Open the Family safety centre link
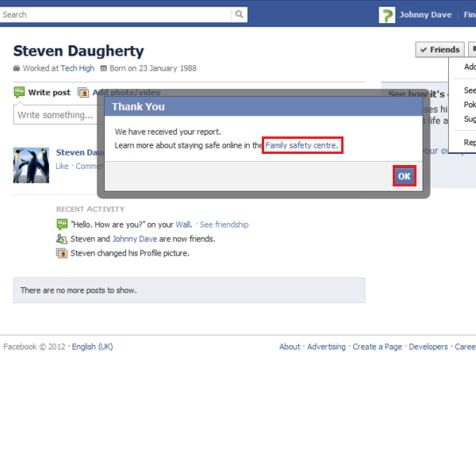The width and height of the screenshot is (476, 476). coord(301,145)
